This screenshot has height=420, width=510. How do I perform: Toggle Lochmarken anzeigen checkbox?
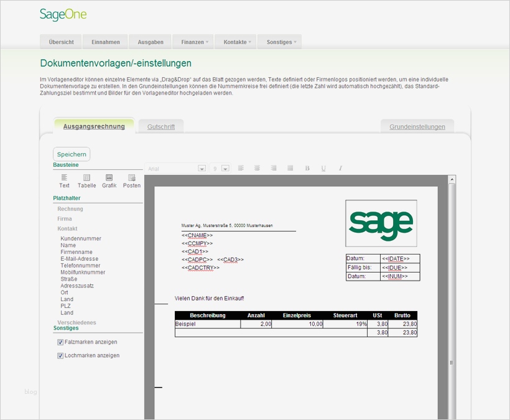pos(60,355)
